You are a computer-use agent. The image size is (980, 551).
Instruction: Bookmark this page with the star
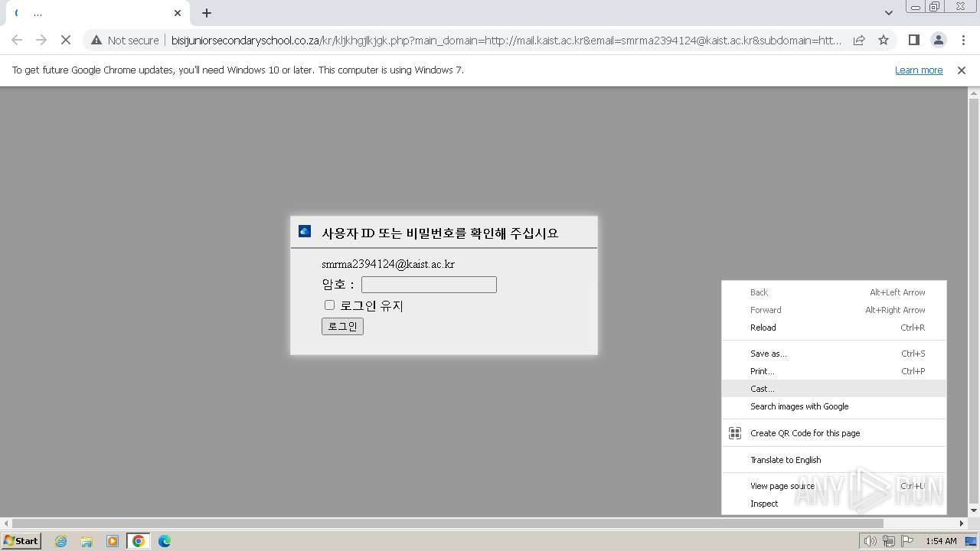tap(884, 40)
